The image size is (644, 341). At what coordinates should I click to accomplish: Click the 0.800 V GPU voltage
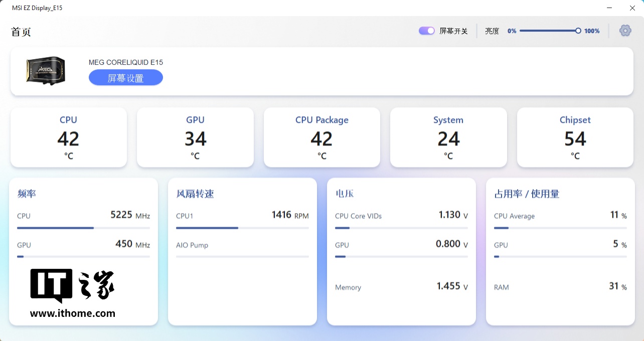tap(451, 244)
